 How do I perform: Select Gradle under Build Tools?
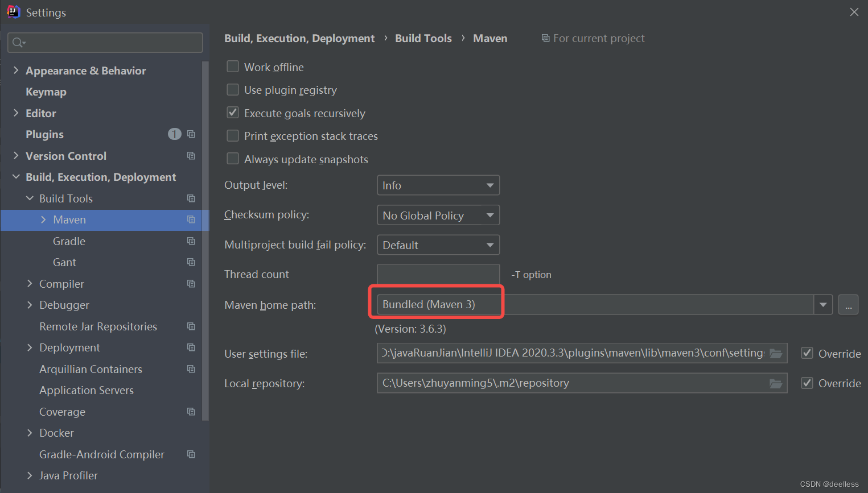69,241
